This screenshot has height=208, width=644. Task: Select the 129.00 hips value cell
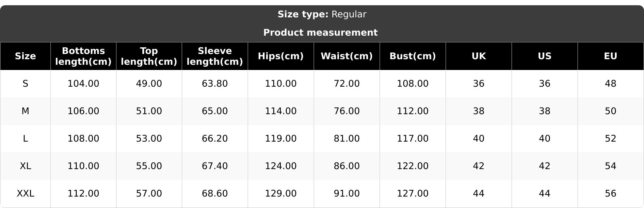click(281, 194)
